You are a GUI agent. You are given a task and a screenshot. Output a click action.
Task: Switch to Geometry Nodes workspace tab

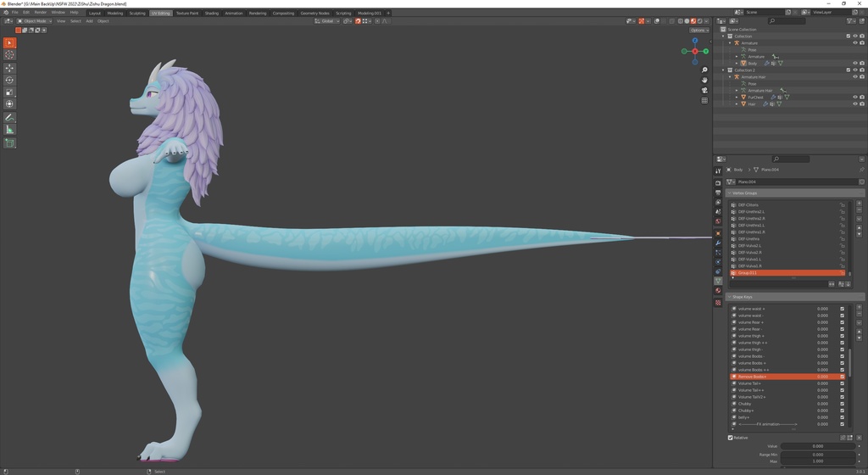[x=314, y=13]
